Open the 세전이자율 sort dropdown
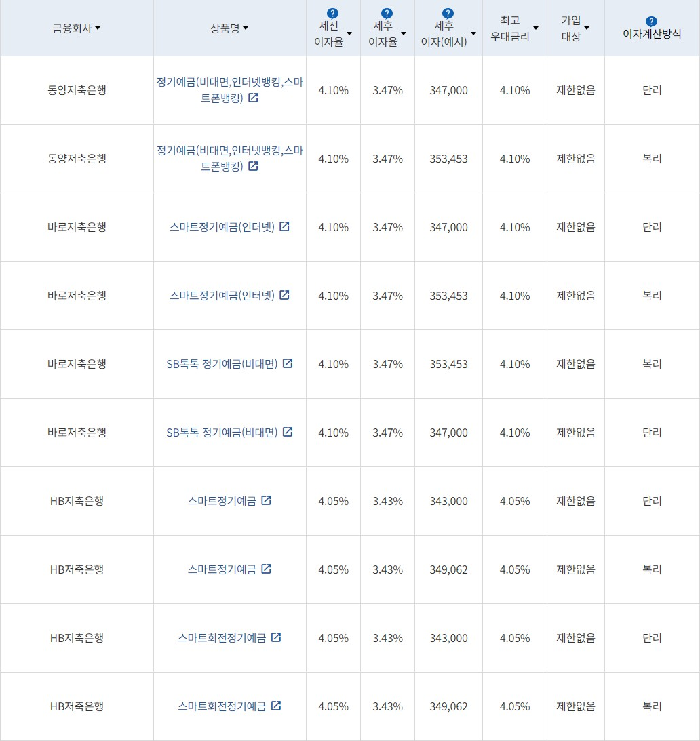The width and height of the screenshot is (700, 741). pos(349,33)
